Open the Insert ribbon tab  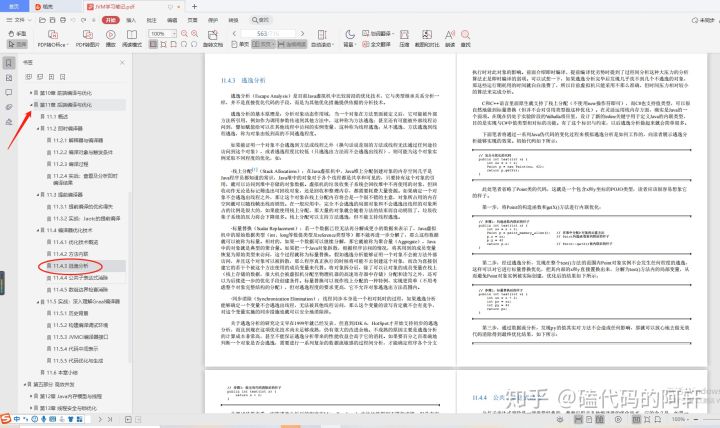point(131,20)
